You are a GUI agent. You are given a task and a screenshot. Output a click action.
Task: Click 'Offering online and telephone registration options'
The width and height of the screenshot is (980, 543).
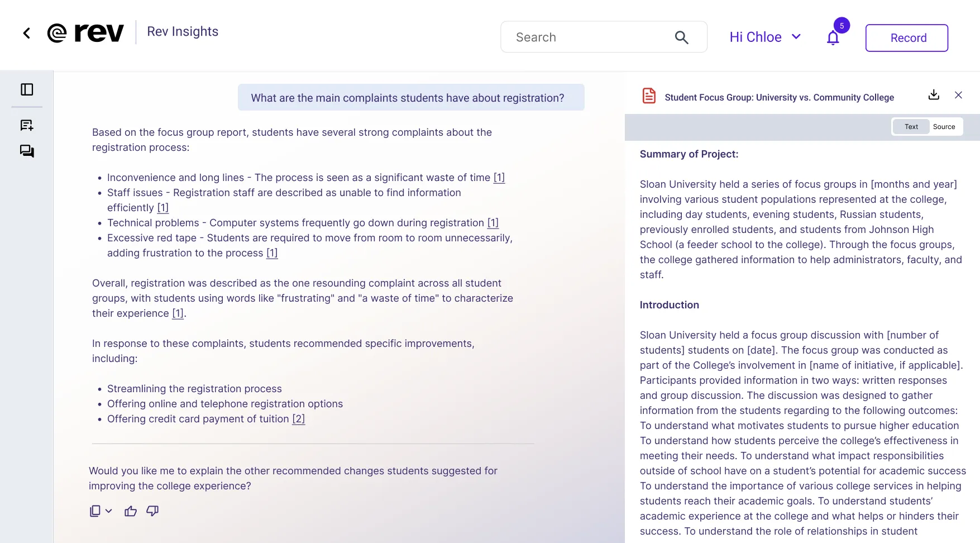[225, 404]
